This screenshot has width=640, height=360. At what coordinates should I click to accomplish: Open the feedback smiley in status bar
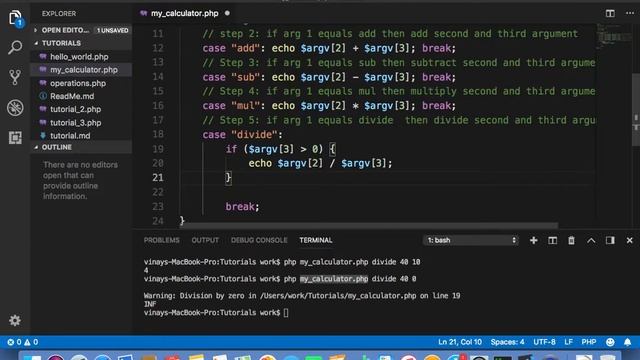(x=610, y=342)
